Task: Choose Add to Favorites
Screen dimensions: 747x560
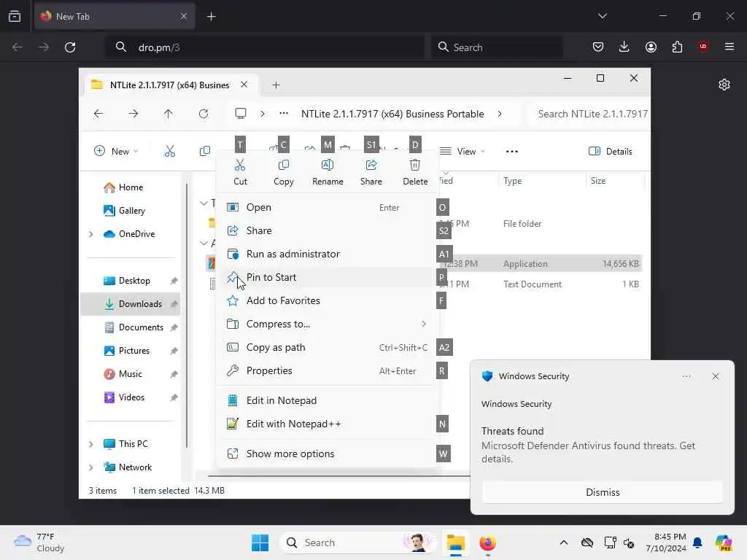Action: (x=328, y=300)
